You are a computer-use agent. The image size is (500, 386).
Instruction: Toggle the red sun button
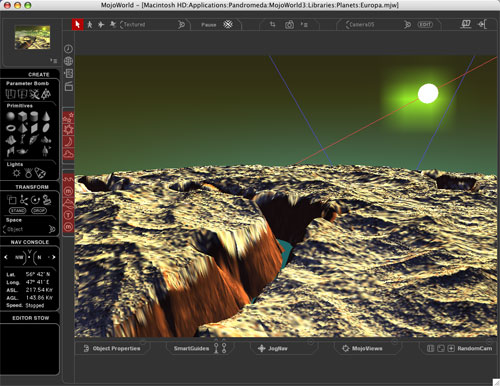[68, 130]
